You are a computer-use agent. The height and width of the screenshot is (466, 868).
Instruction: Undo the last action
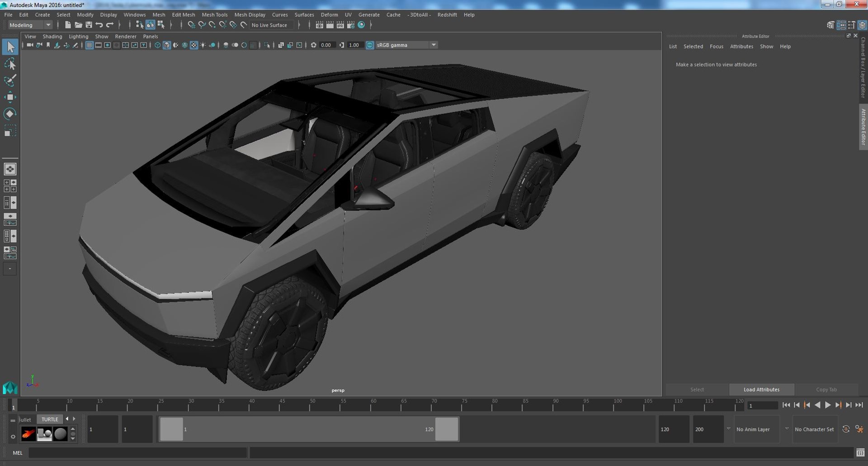[99, 25]
